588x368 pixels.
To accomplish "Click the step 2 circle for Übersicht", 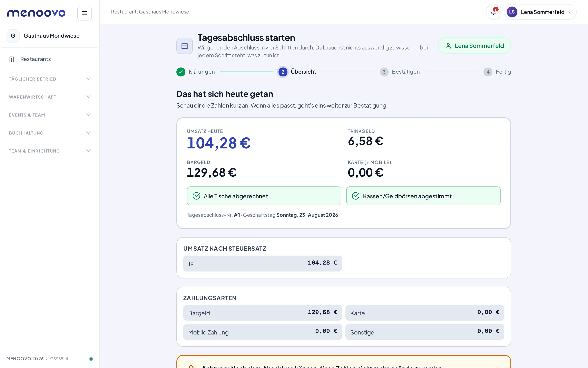I will [283, 72].
